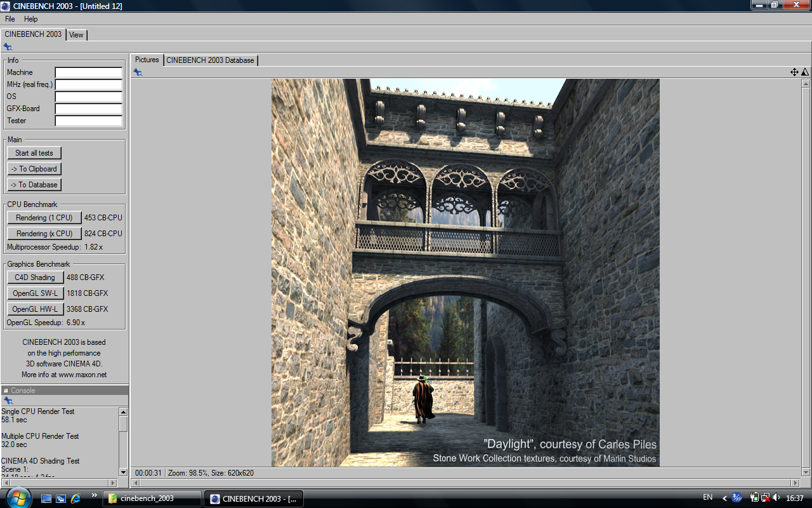812x508 pixels.
Task: Launch Internet Explorer from quick launch
Action: [x=75, y=498]
